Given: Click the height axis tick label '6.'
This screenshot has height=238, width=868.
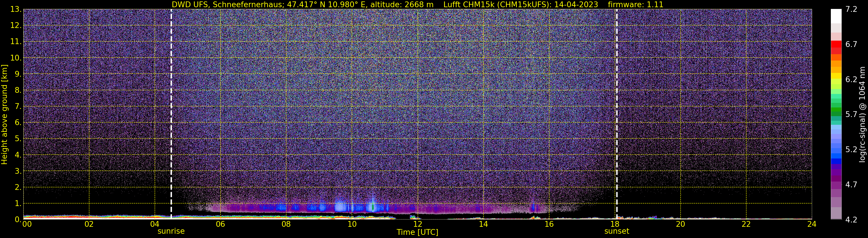Looking at the screenshot, I should tap(18, 122).
